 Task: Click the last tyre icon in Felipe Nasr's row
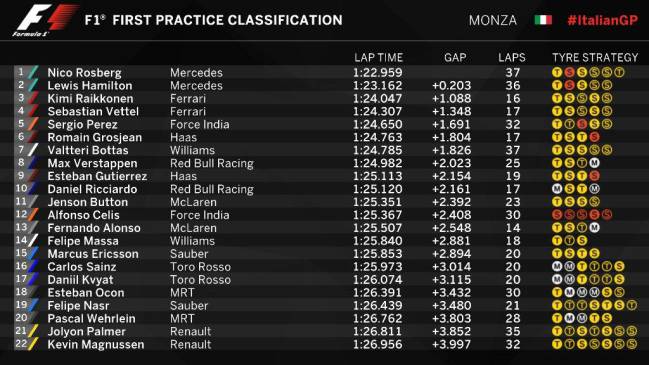(x=632, y=305)
